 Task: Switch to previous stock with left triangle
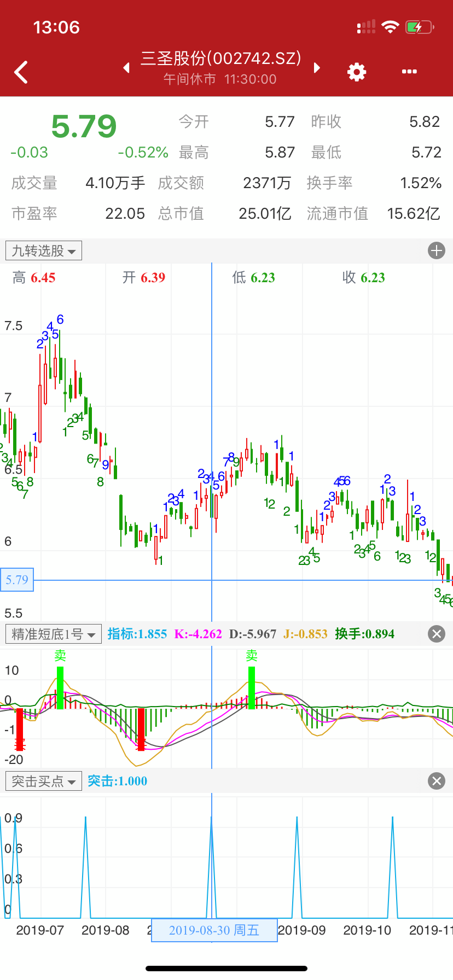[x=126, y=68]
